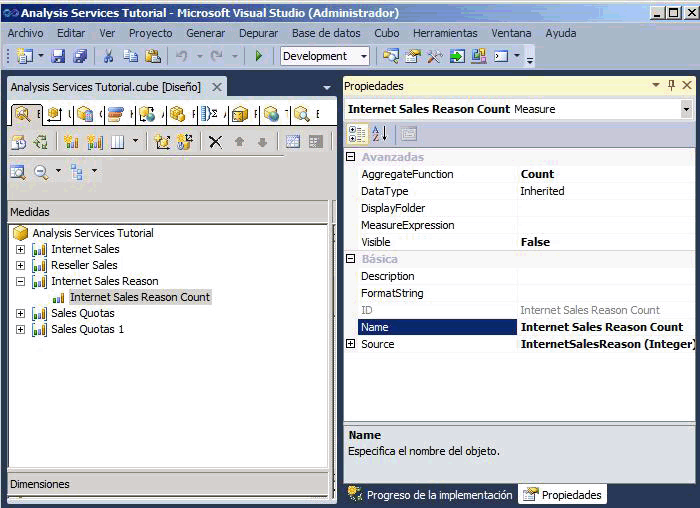Click the Object Browser icon in toolbar

tap(479, 56)
